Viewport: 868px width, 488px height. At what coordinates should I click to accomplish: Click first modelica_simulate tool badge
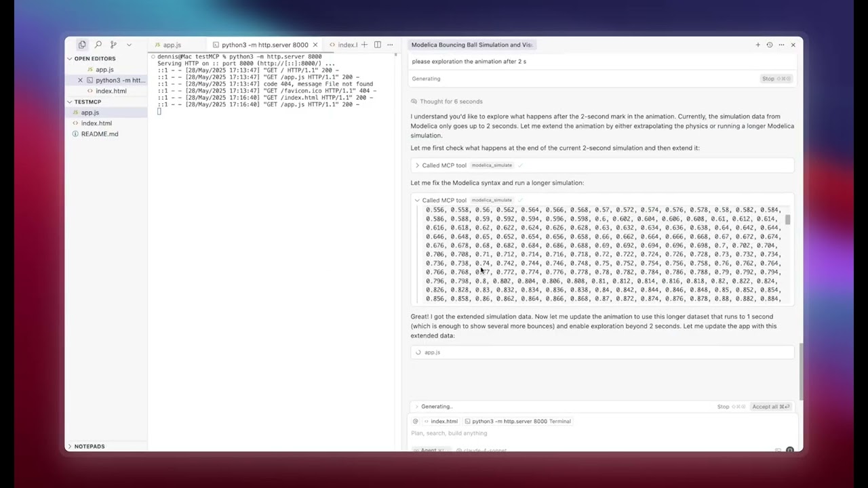coord(492,165)
